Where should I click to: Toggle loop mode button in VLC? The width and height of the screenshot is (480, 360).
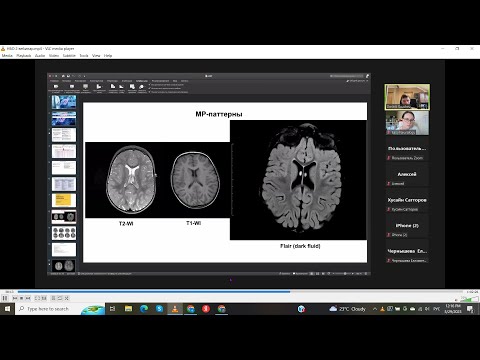(60, 298)
